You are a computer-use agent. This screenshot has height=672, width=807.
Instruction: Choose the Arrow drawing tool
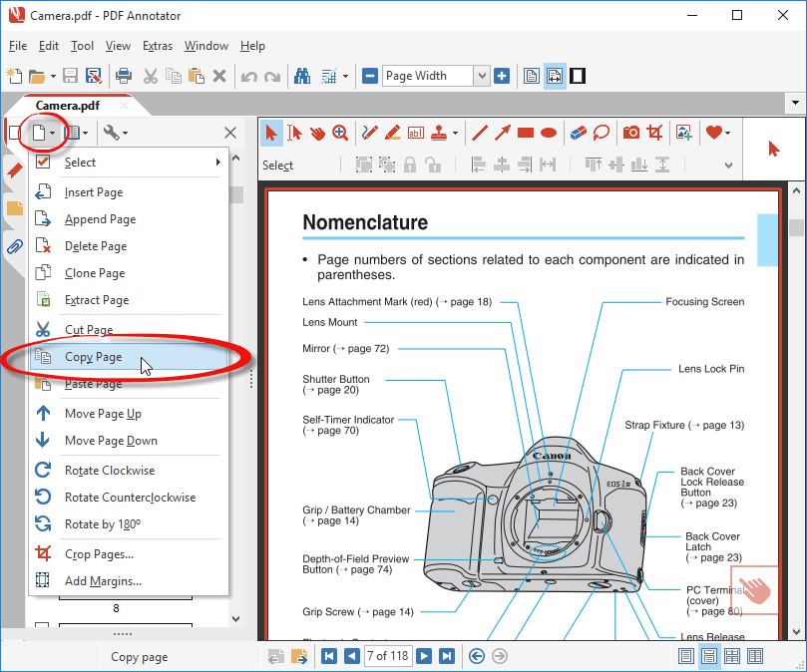pos(503,133)
